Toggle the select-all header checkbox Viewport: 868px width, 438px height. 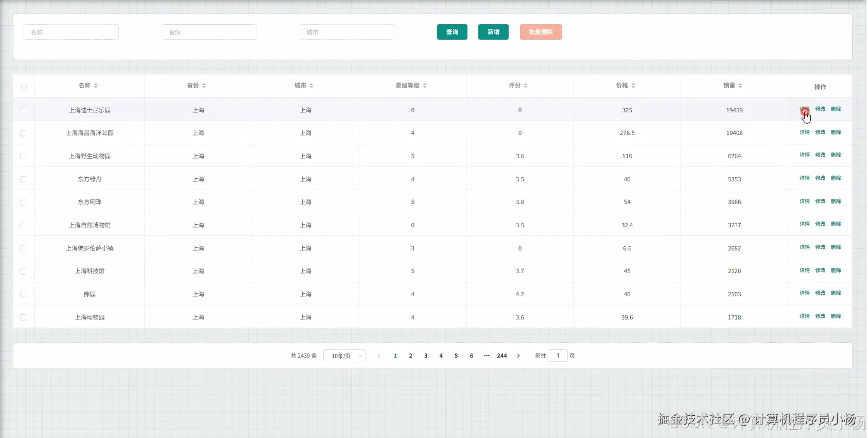[x=24, y=87]
